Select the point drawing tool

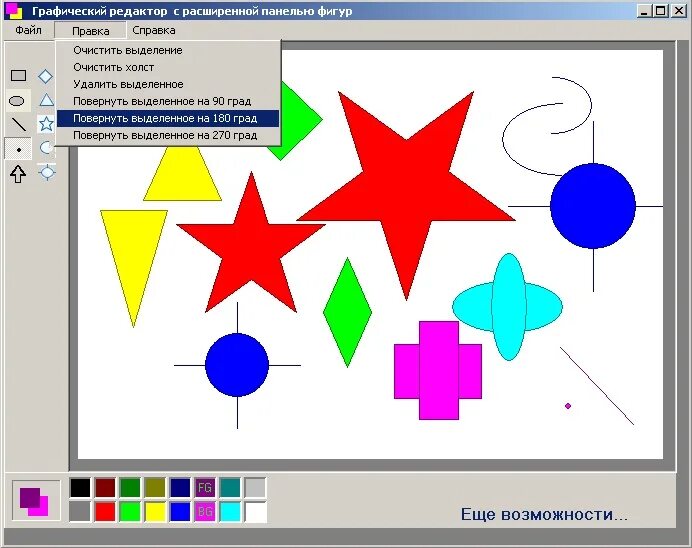(18, 149)
